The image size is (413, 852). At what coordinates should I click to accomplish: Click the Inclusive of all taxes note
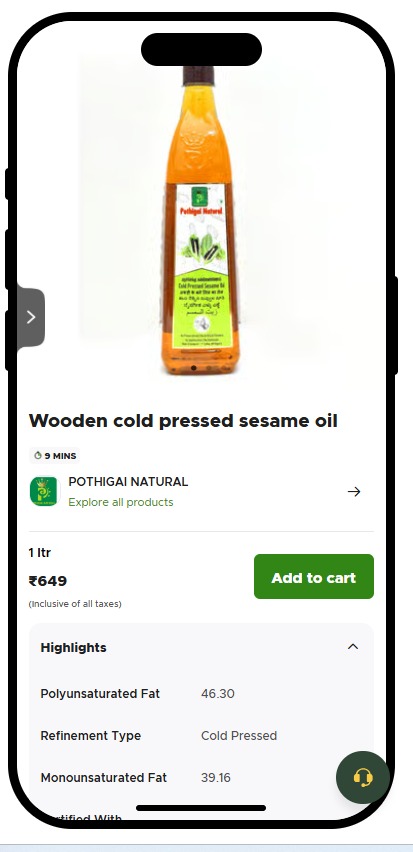[75, 604]
